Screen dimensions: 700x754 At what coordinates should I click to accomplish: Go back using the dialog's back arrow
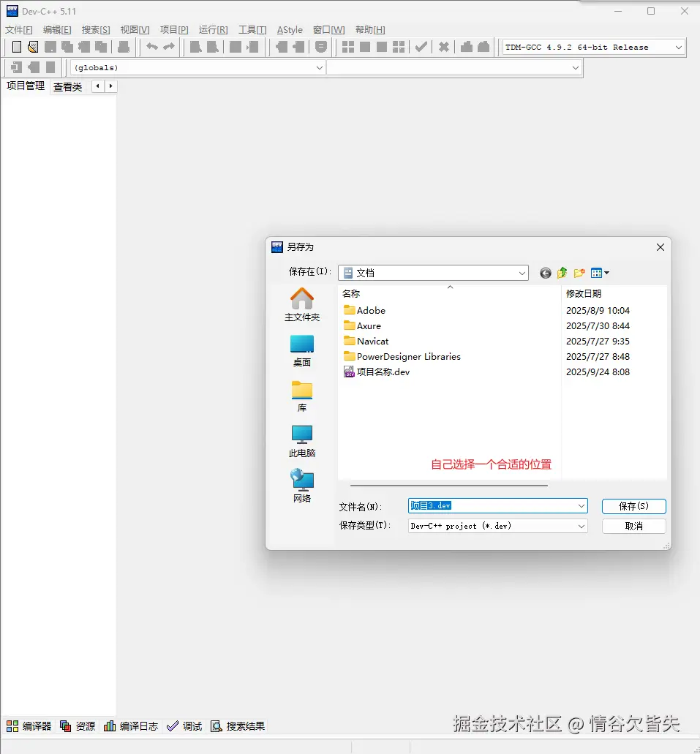(x=545, y=273)
